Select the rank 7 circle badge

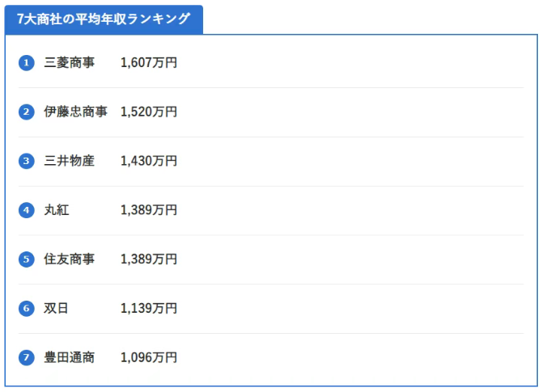27,357
